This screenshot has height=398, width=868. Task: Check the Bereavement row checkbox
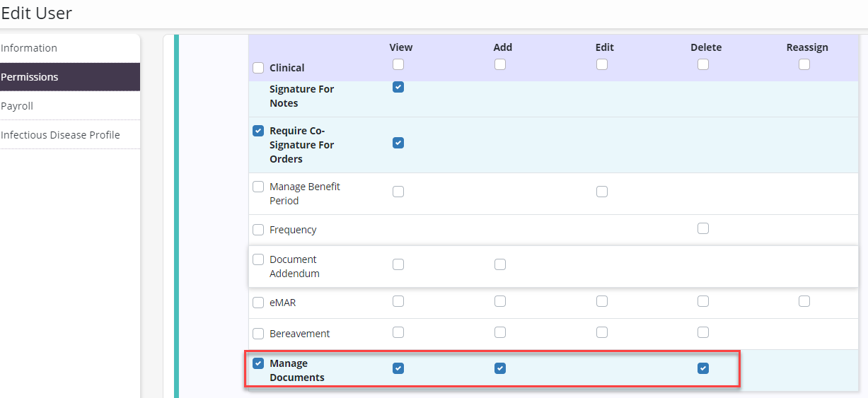258,334
